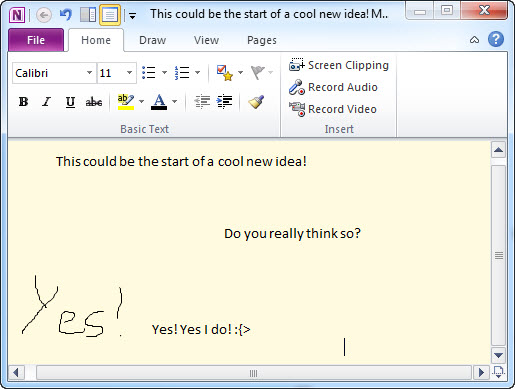Viewport: 515px width, 389px height.
Task: Click the To Do tag icon
Action: (224, 72)
